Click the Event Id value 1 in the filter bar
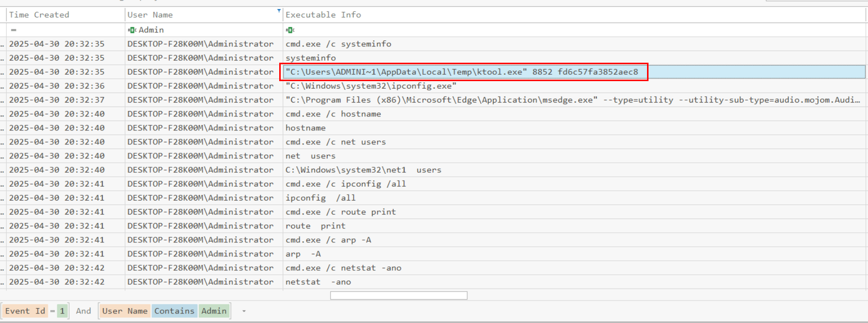Screen dimensions: 868x323 tap(62, 311)
